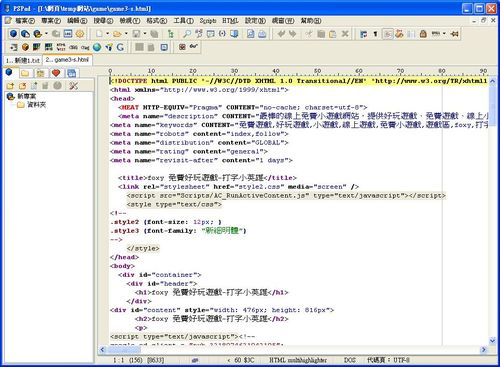This screenshot has width=500, height=367.
Task: Open the 編輯(E) menu
Action: pos(77,21)
